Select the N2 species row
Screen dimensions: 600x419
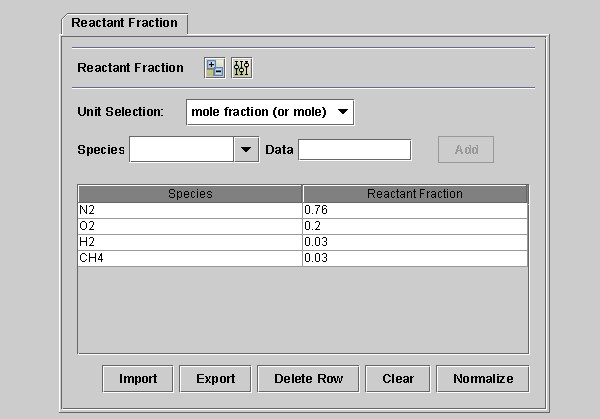click(190, 210)
